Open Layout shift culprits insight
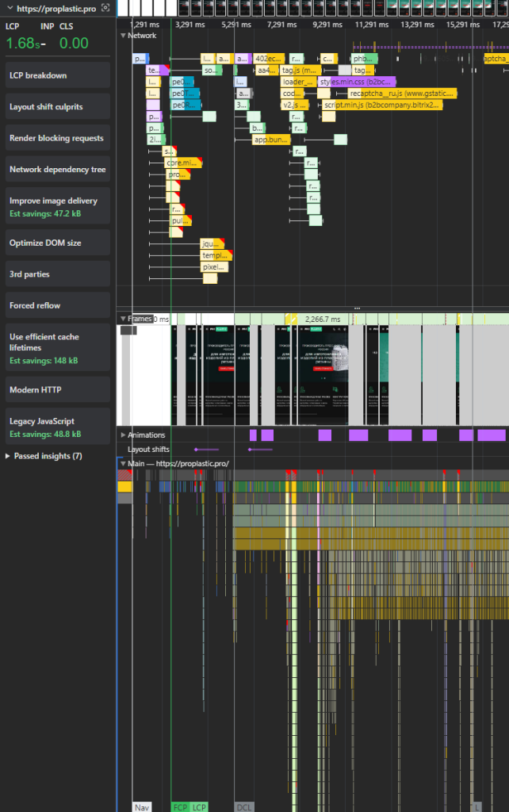Screen dimensions: 509x812 55,107
